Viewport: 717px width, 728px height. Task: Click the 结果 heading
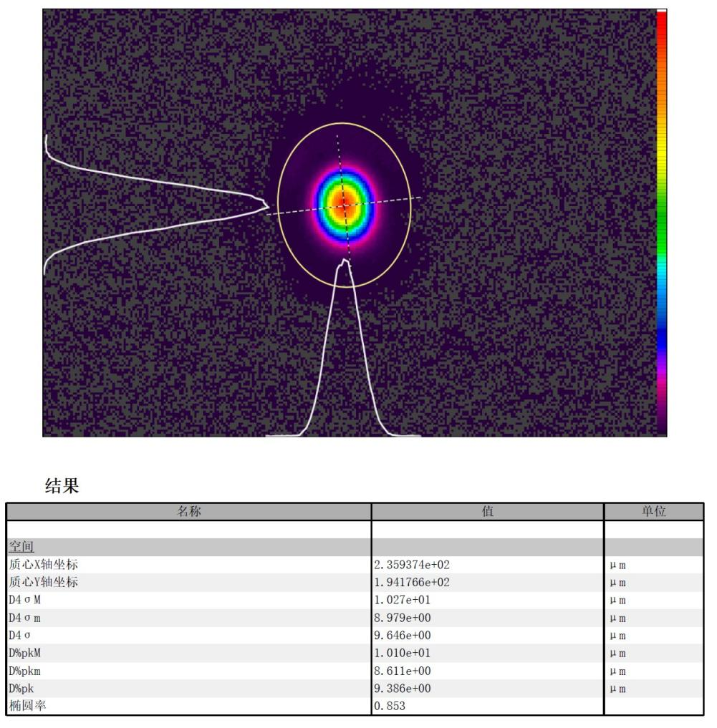click(62, 485)
